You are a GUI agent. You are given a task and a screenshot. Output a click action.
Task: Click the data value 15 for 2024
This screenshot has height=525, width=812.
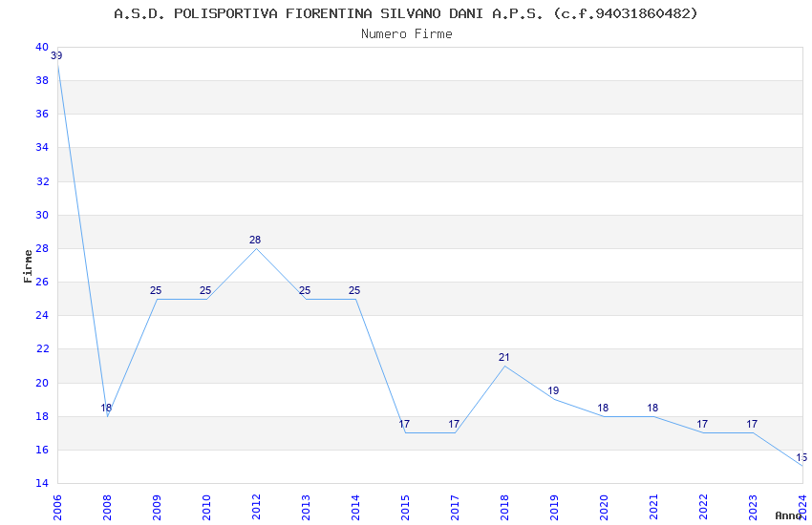click(801, 458)
